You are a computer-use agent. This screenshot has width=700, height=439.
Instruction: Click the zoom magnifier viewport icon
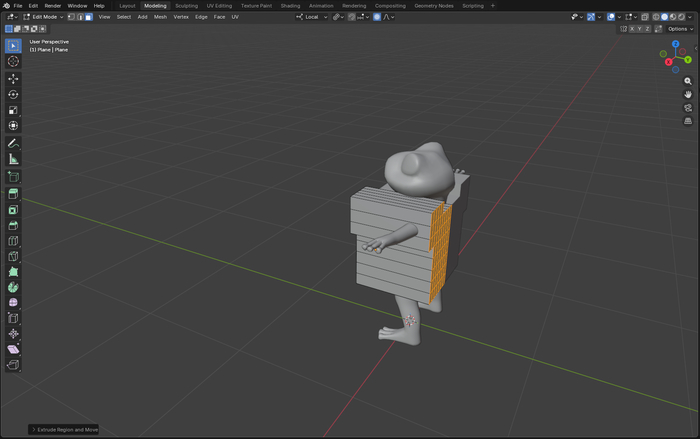click(x=688, y=81)
